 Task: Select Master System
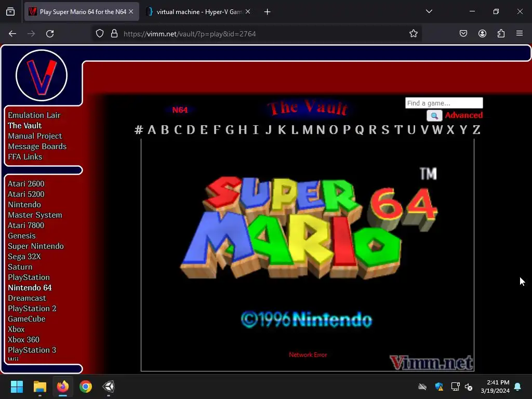pos(35,215)
